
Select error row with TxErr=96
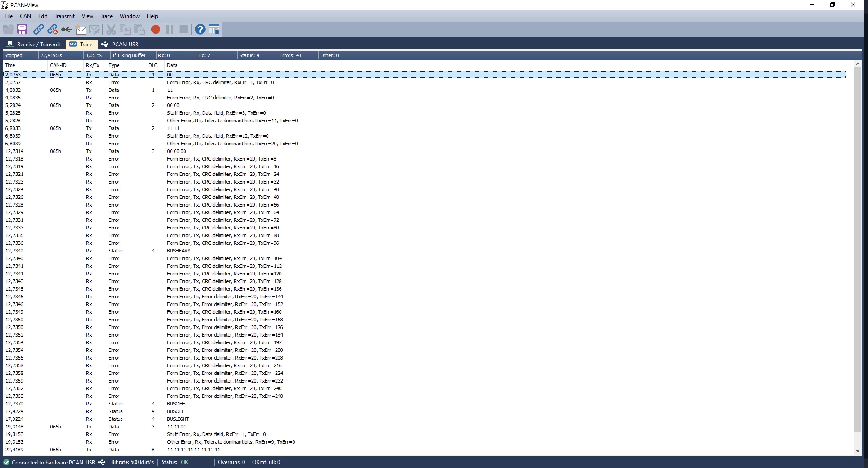(424, 243)
